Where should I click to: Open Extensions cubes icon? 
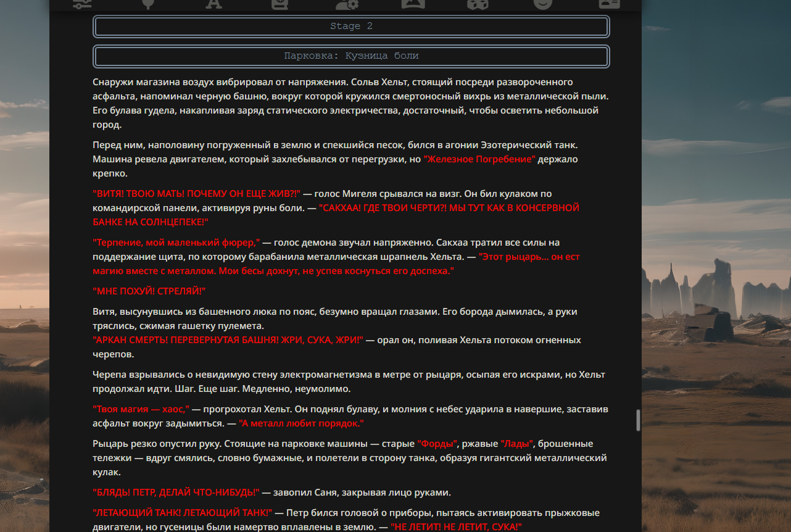coord(478,4)
